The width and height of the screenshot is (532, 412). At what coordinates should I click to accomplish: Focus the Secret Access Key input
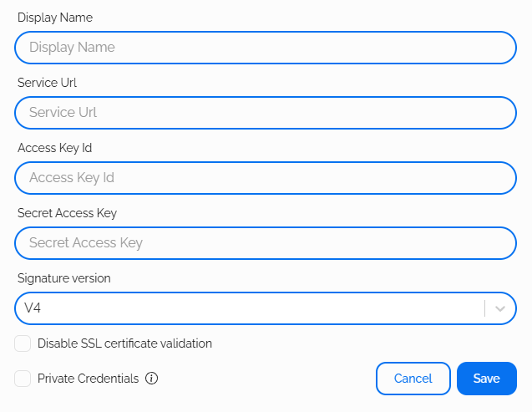pos(266,243)
